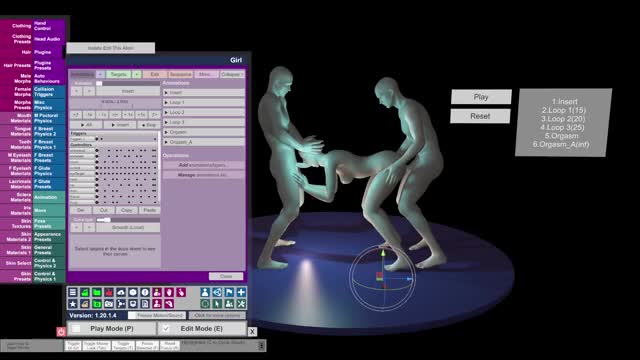The height and width of the screenshot is (360, 640).
Task: Click the green folder icon in top toolbar row
Action: 97,292
